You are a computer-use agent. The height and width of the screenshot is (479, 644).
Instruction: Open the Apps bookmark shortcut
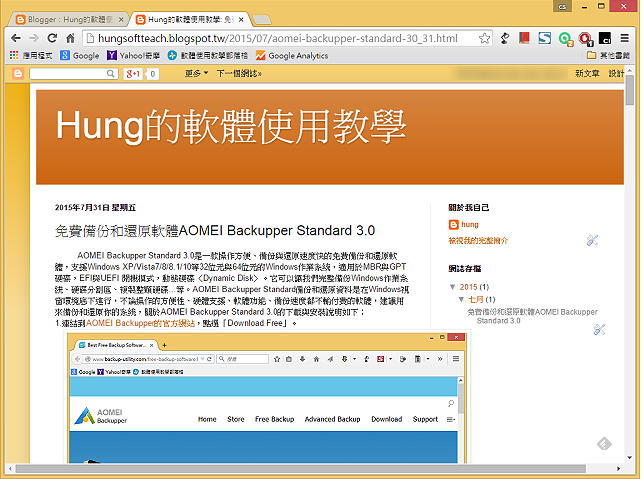tap(31, 55)
